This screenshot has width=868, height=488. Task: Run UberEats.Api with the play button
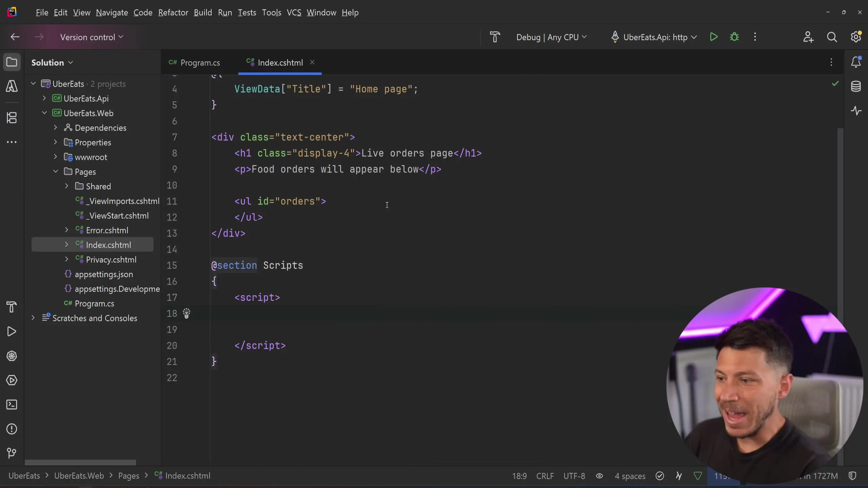pyautogui.click(x=714, y=37)
